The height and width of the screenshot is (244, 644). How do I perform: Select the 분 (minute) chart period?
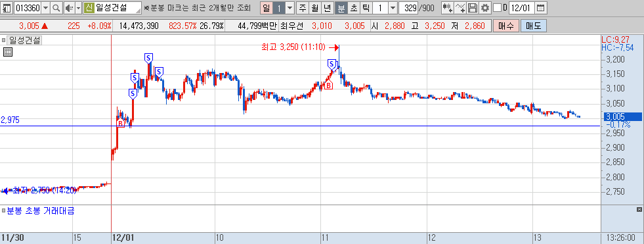pyautogui.click(x=341, y=7)
